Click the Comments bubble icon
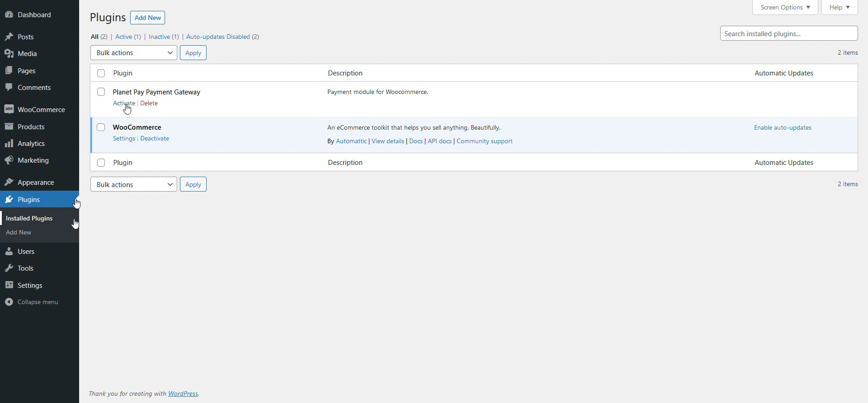This screenshot has height=403, width=868. 9,87
